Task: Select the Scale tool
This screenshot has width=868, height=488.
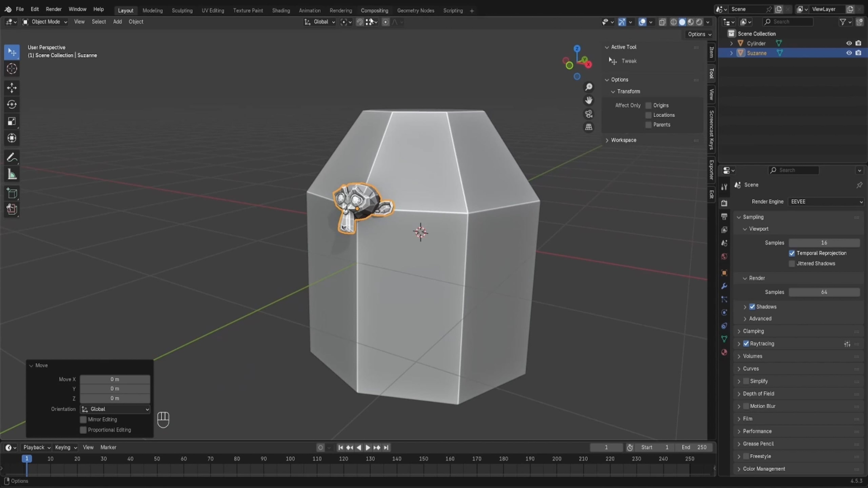Action: coord(12,121)
